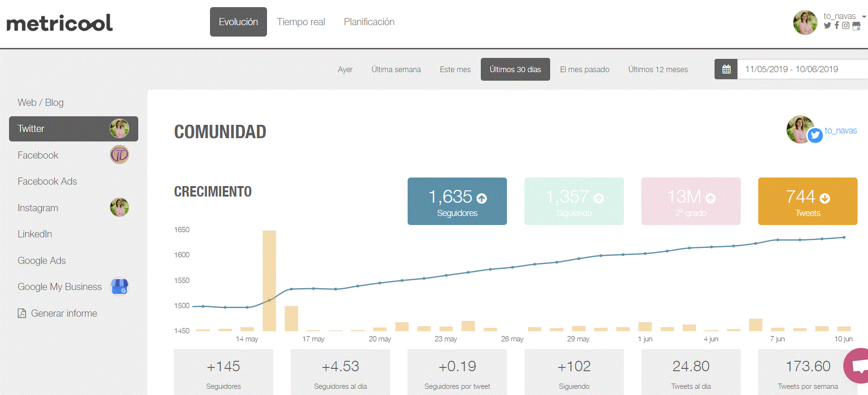The width and height of the screenshot is (868, 395).
Task: Open the calendar date picker icon
Action: (x=726, y=69)
